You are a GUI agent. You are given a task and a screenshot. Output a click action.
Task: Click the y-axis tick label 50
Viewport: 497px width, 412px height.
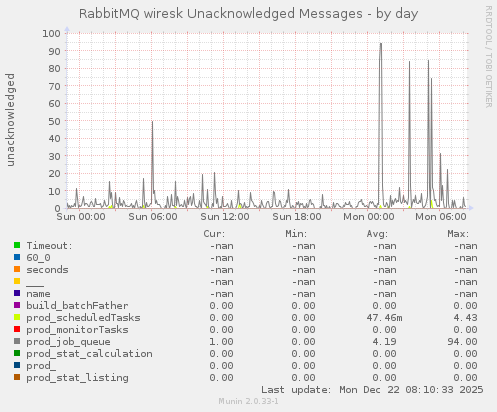click(x=55, y=121)
